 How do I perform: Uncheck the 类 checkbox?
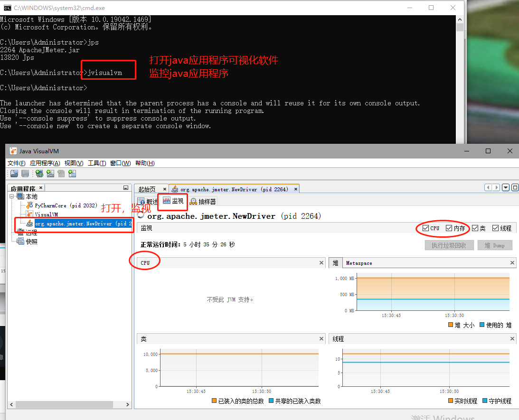(475, 228)
